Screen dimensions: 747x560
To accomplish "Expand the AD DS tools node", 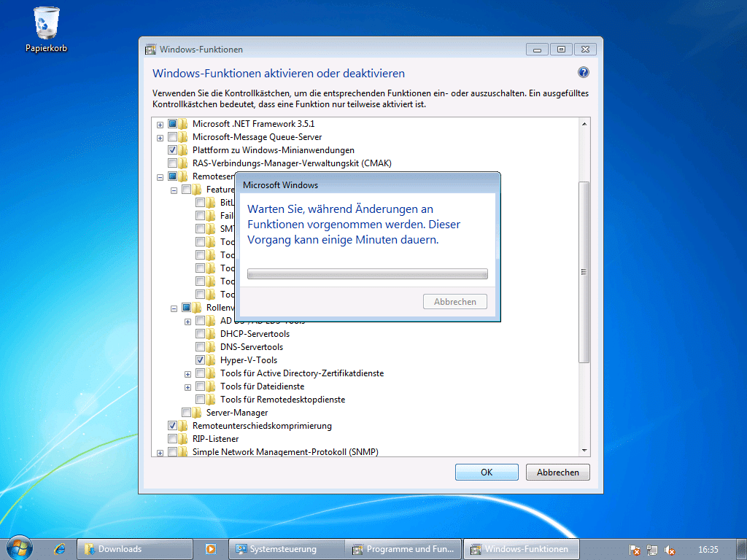I will click(x=187, y=322).
